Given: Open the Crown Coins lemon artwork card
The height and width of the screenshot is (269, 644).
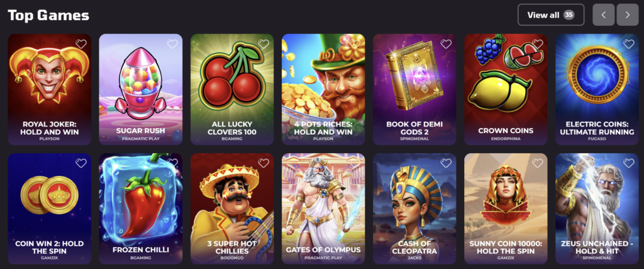Looking at the screenshot, I should click(x=506, y=89).
